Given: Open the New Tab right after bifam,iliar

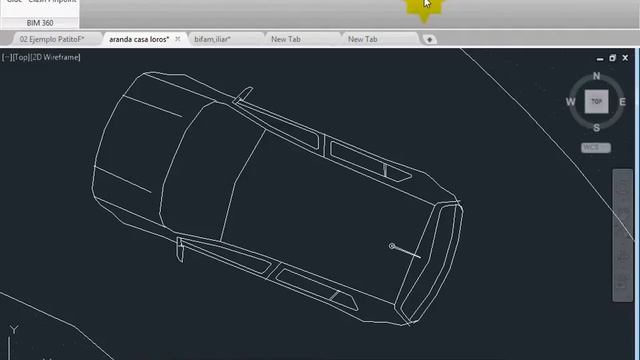Looking at the screenshot, I should point(286,39).
